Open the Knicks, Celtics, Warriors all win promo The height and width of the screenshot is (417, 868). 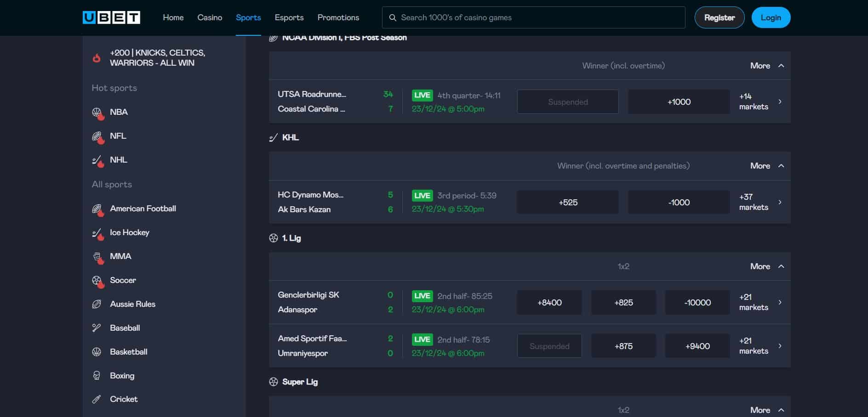(157, 58)
